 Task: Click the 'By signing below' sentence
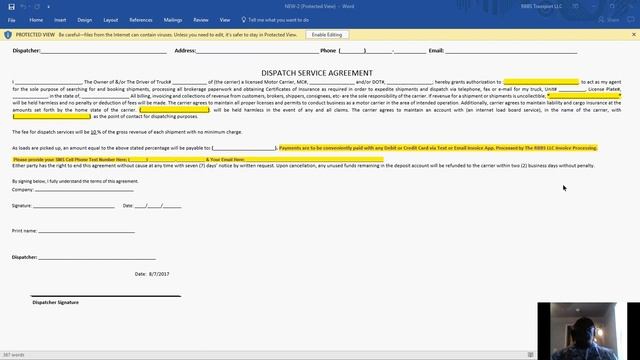click(75, 181)
